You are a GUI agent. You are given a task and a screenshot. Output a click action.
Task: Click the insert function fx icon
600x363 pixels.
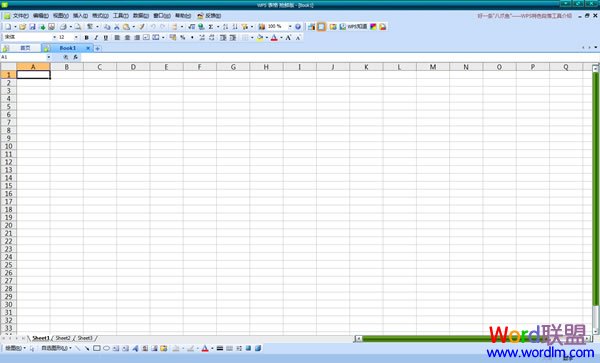pyautogui.click(x=75, y=57)
